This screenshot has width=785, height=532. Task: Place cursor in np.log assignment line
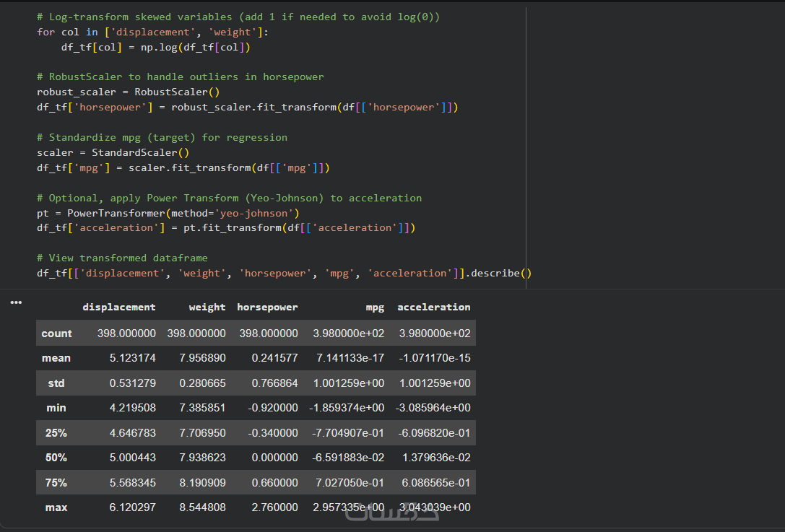tap(156, 47)
